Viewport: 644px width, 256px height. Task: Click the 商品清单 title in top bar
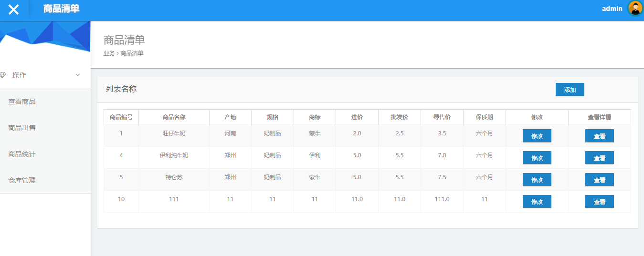[x=61, y=9]
